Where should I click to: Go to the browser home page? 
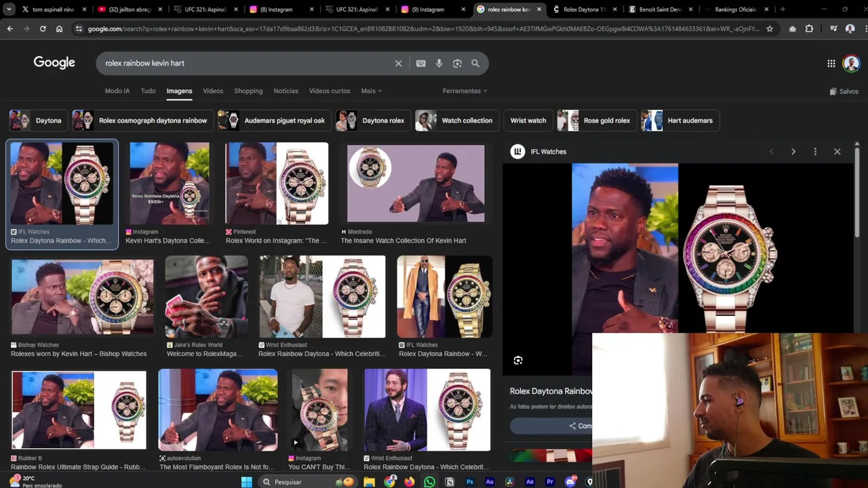click(59, 28)
